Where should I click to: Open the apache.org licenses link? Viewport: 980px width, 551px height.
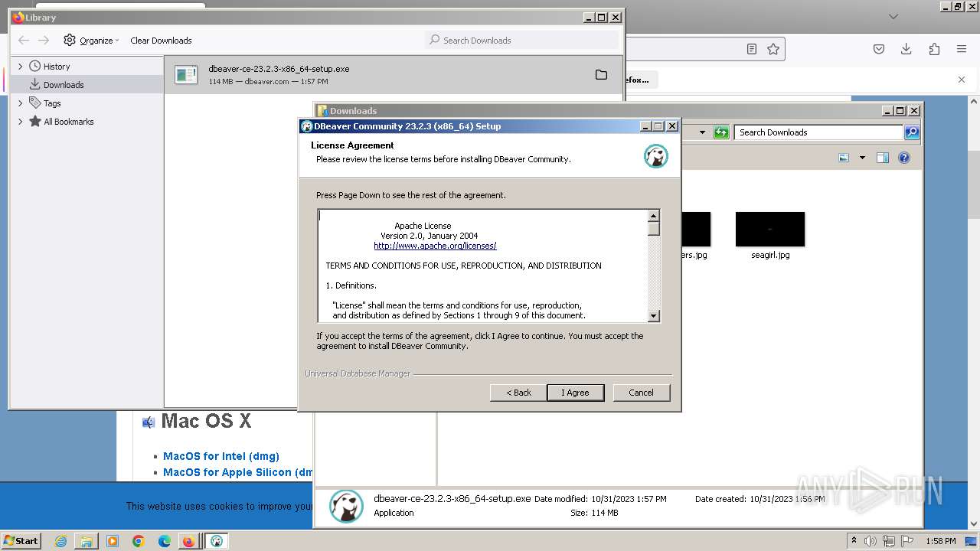coord(435,246)
